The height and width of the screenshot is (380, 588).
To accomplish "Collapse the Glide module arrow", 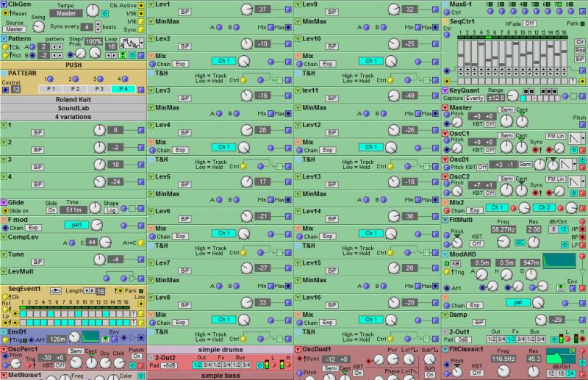I will (x=4, y=203).
